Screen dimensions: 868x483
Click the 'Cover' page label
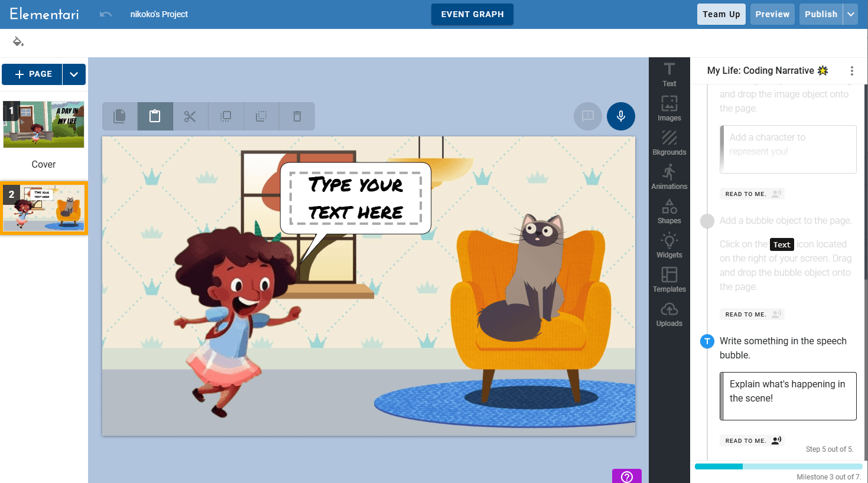44,164
